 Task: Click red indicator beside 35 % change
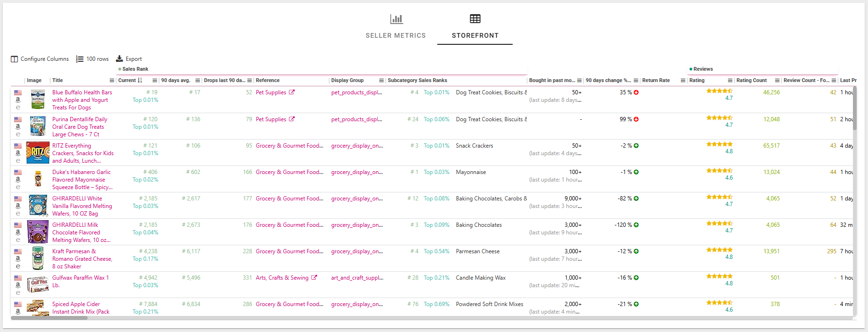coord(636,92)
